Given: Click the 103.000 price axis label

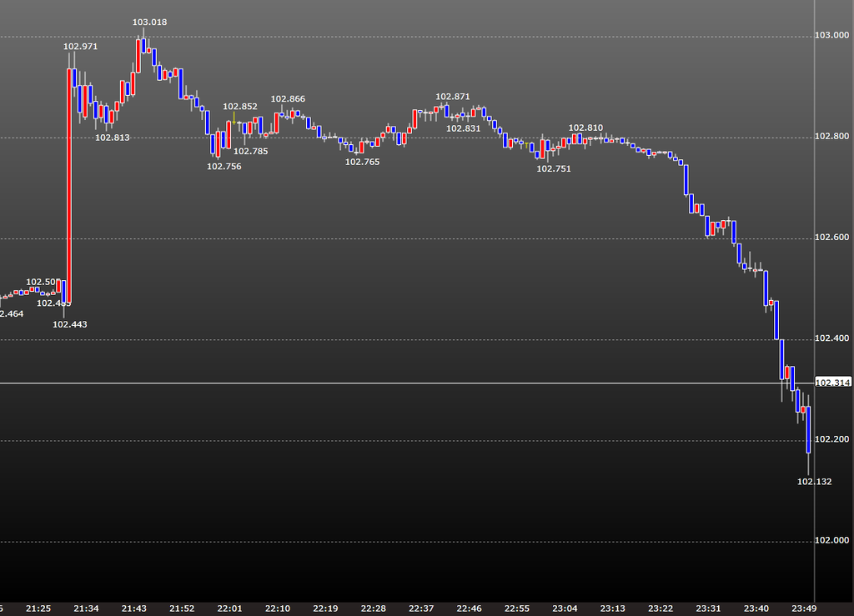Looking at the screenshot, I should tap(831, 35).
